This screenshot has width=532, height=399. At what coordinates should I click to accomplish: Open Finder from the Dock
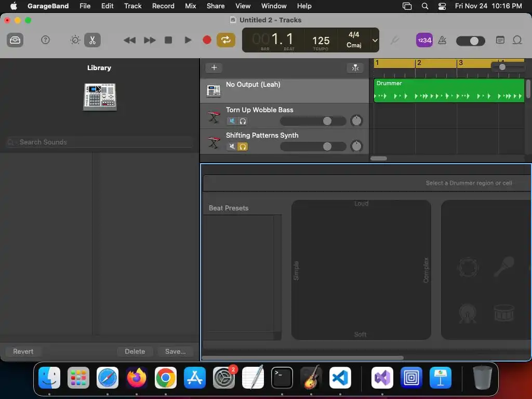(x=49, y=378)
